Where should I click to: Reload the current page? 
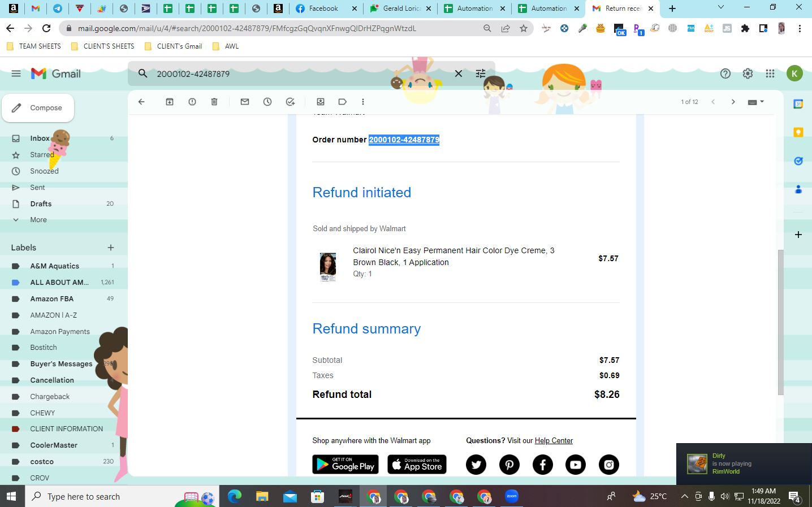click(x=46, y=28)
